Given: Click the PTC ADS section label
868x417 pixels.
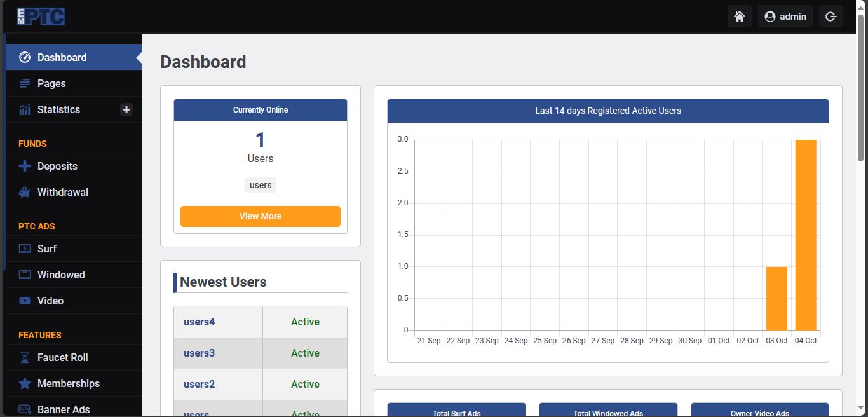Looking at the screenshot, I should [x=37, y=226].
